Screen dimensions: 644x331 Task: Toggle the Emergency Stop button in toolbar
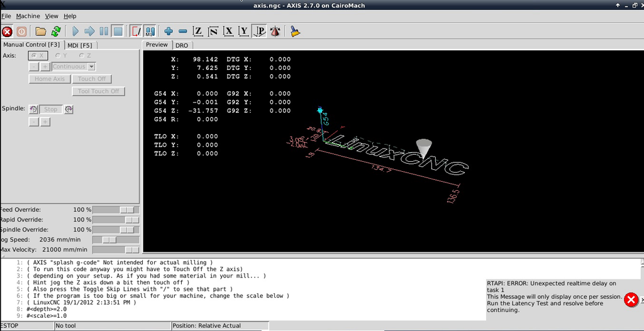tap(7, 31)
